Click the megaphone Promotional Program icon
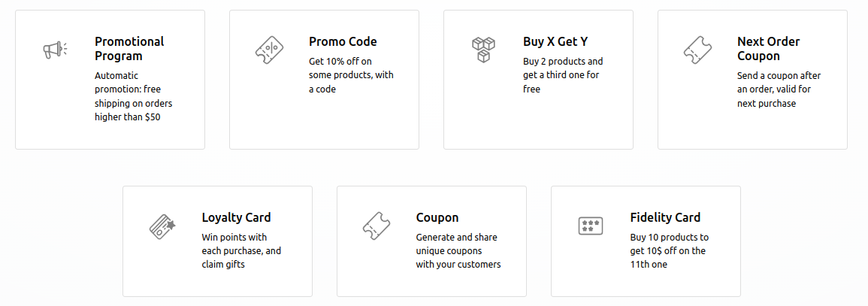The width and height of the screenshot is (868, 306). 56,50
